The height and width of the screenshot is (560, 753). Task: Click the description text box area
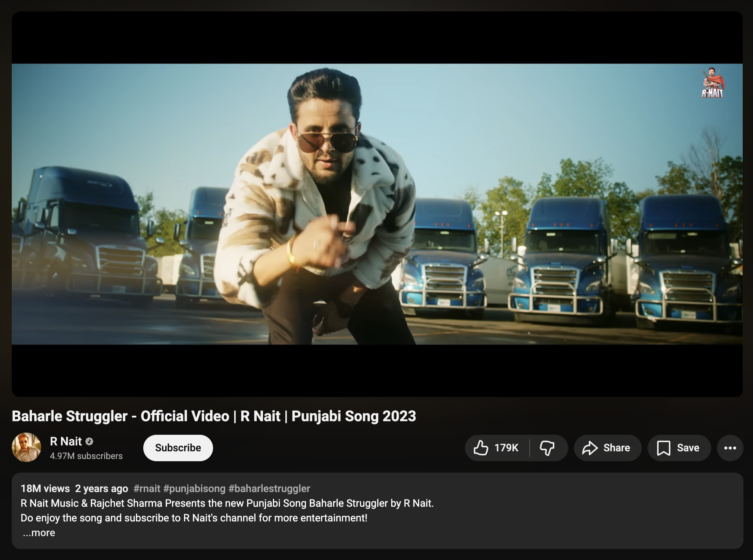coord(377,511)
